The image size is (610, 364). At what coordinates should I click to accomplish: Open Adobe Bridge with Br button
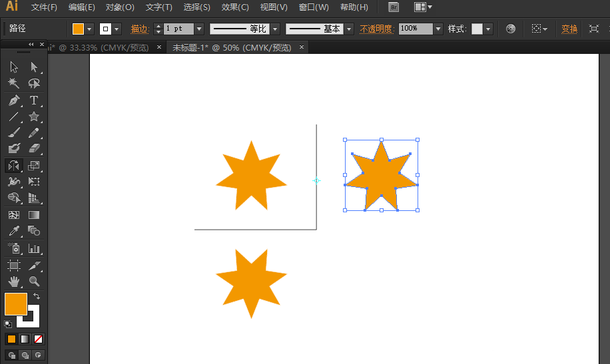(x=394, y=7)
